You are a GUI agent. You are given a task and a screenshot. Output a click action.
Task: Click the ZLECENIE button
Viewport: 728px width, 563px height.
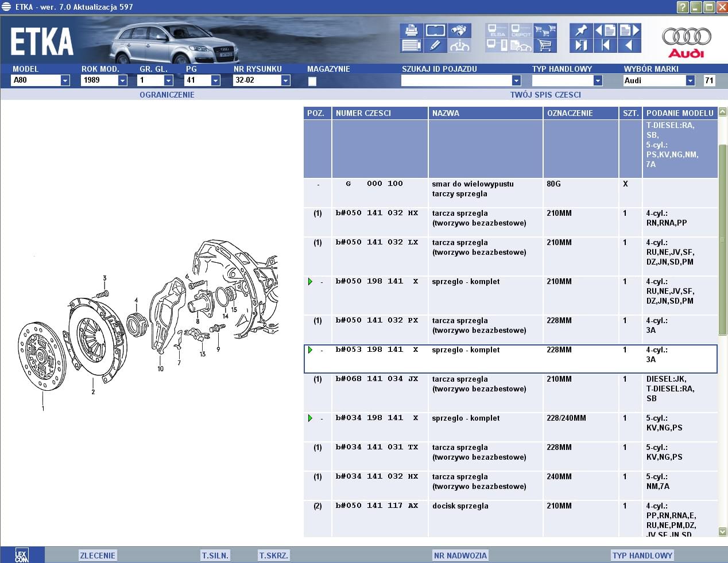98,556
